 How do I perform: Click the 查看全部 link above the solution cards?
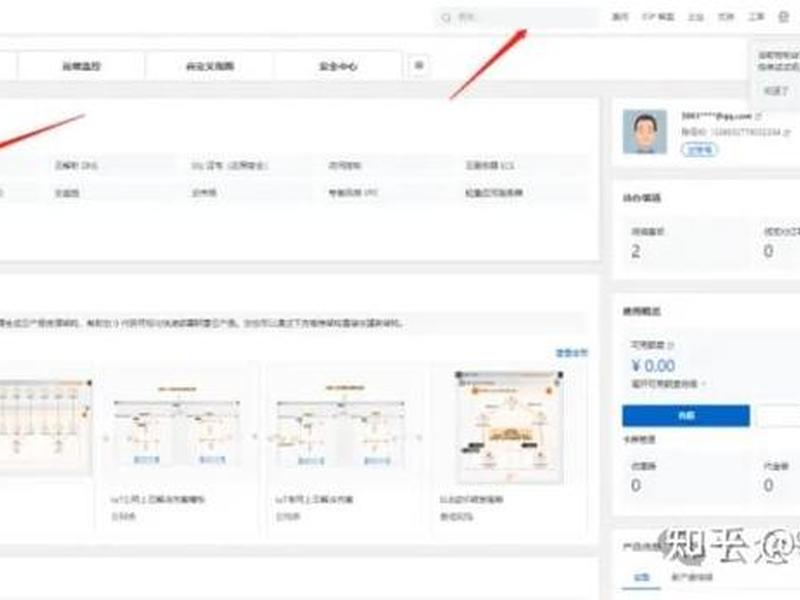tap(571, 353)
